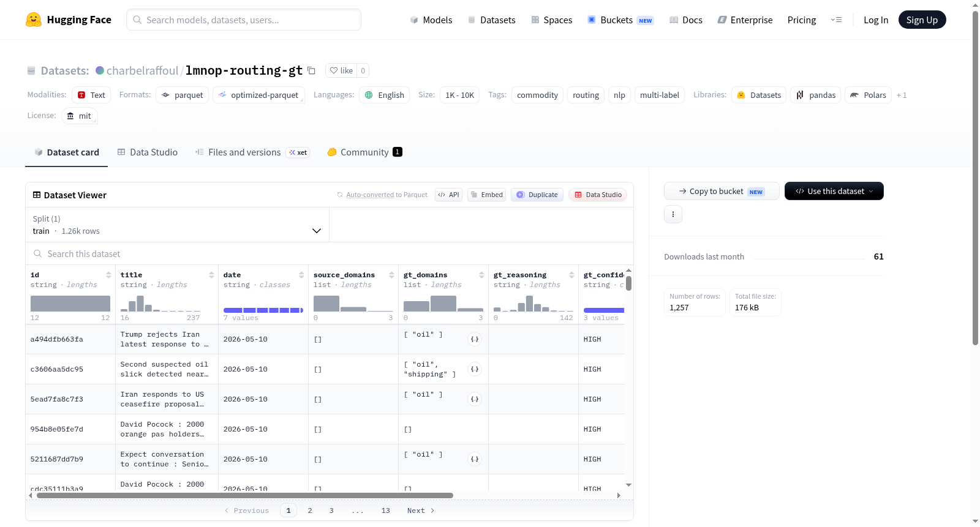
Task: Sort by the gt_reasoning column
Action: [x=571, y=275]
